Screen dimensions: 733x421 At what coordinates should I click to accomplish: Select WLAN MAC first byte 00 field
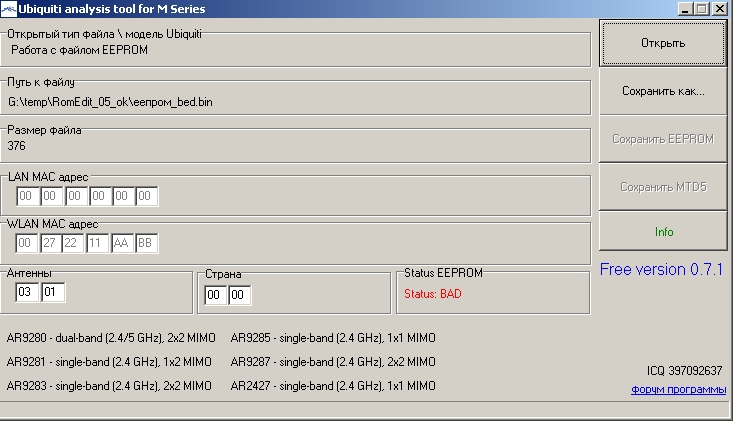pyautogui.click(x=26, y=243)
